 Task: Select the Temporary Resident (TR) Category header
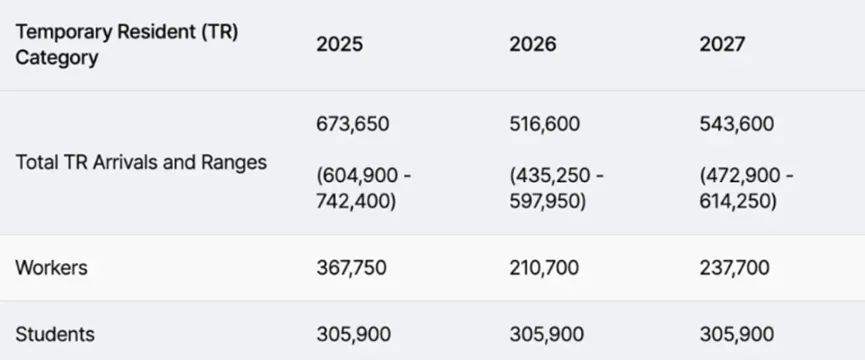126,45
